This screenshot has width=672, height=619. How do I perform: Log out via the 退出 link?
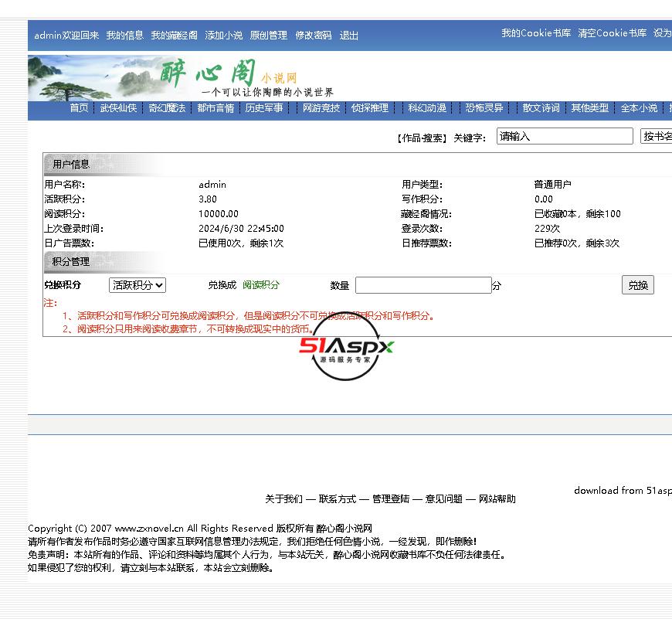349,36
